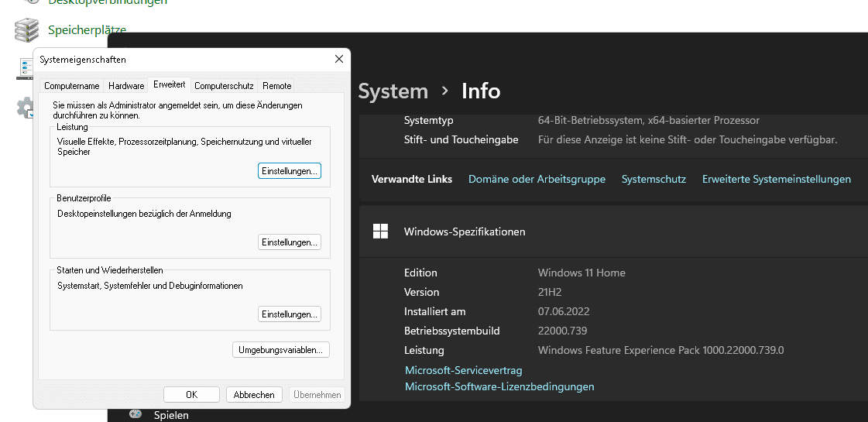Click the Windows logo icon beside Windows-Spezifikationen

[x=380, y=232]
